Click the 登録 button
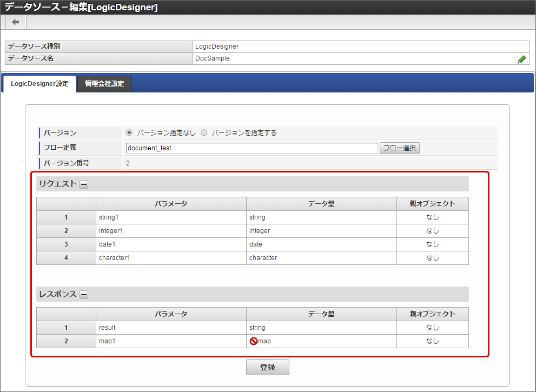 (x=267, y=367)
